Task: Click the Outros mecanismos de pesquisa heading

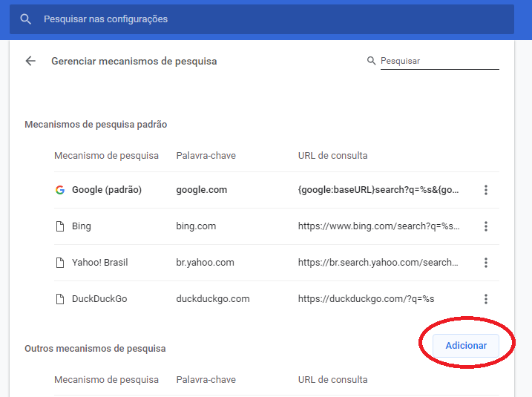Action: [x=95, y=349]
